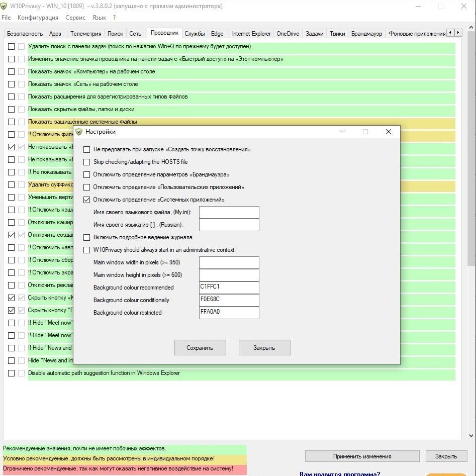Toggle 'Включить подробное ведение журнала' checkbox
The width and height of the screenshot is (476, 476).
(87, 237)
